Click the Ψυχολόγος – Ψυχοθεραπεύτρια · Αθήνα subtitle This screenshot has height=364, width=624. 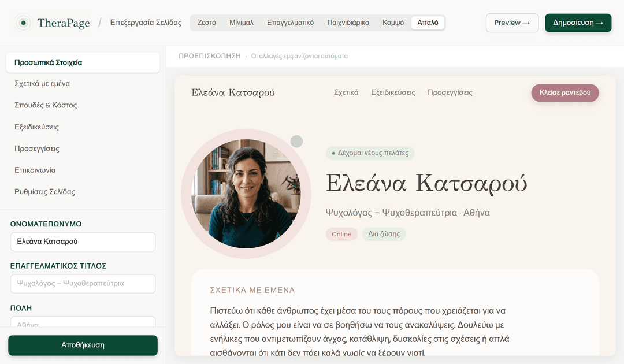pyautogui.click(x=407, y=213)
